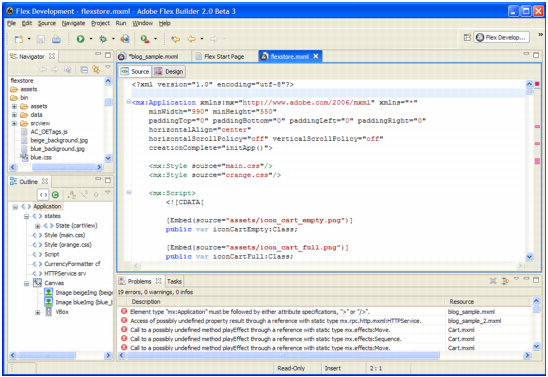Open the File menu

(11, 23)
